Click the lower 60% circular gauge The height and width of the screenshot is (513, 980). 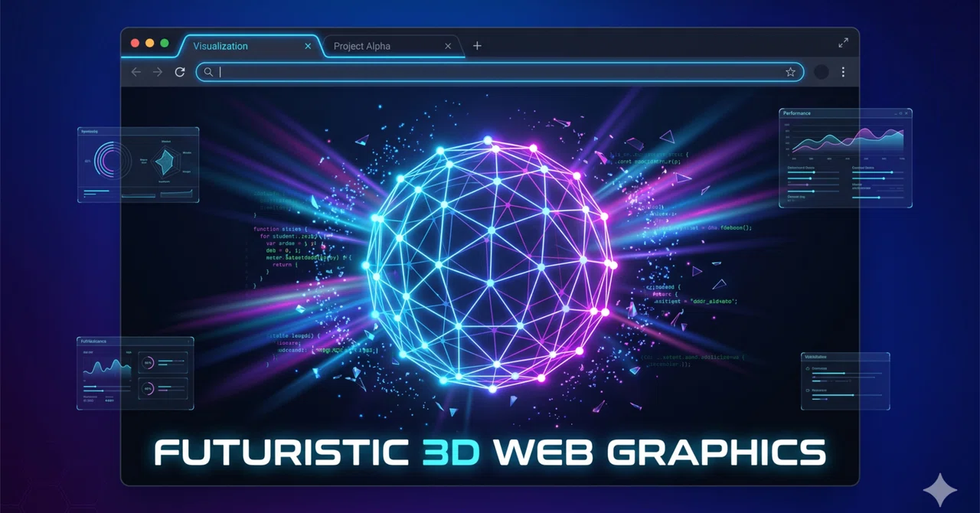coord(148,389)
